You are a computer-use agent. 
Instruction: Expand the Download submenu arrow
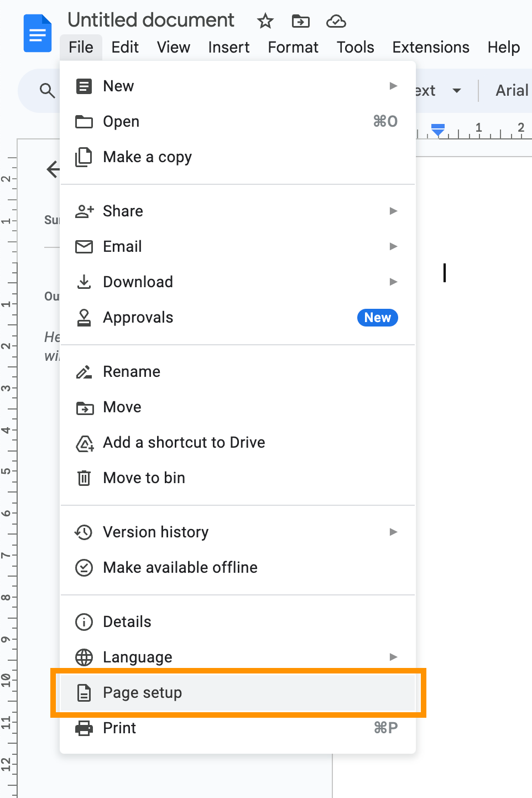pos(394,282)
